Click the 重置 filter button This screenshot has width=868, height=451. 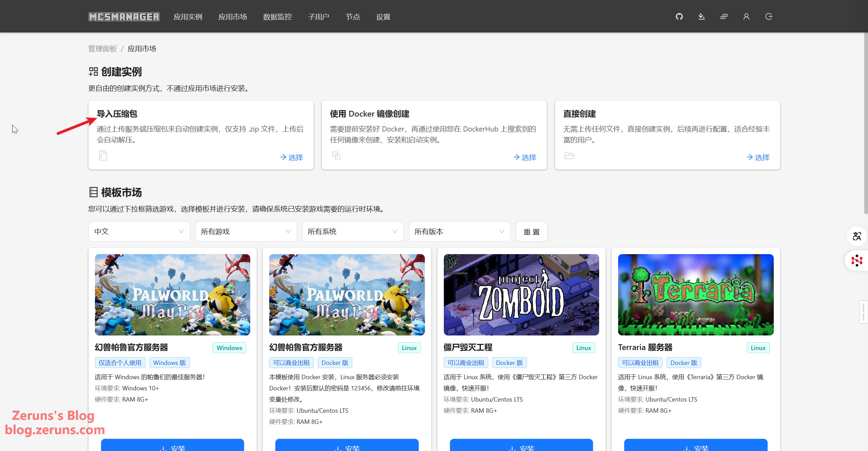point(532,231)
